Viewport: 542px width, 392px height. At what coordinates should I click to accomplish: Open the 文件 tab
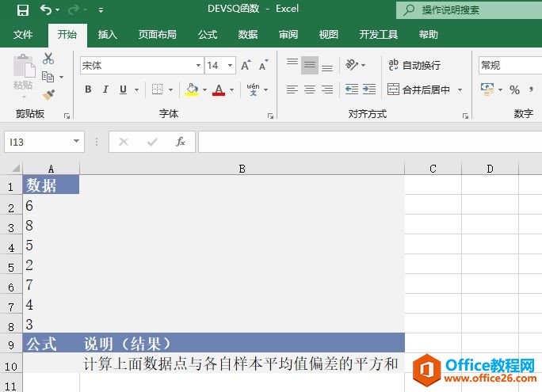pos(23,35)
